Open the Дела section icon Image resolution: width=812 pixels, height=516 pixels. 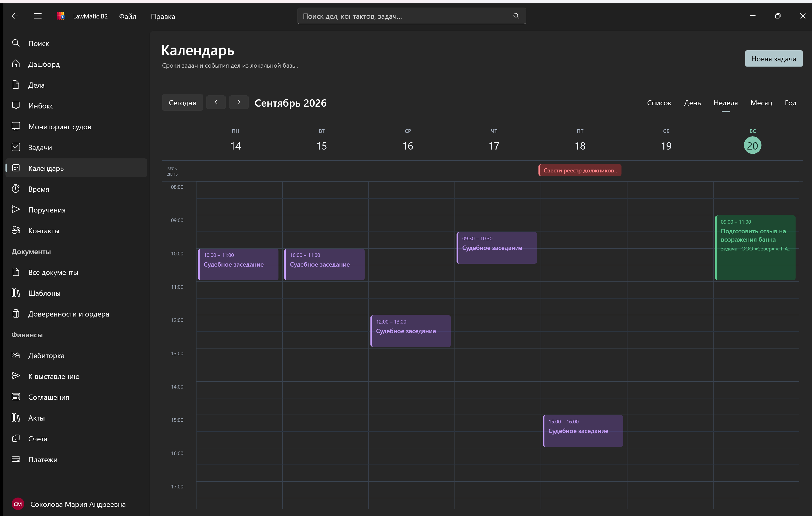tap(16, 85)
